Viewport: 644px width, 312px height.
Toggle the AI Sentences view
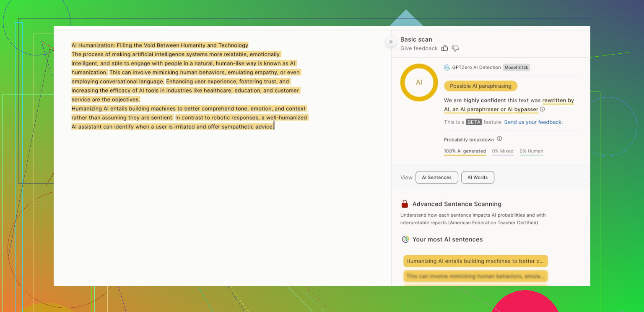pos(436,177)
